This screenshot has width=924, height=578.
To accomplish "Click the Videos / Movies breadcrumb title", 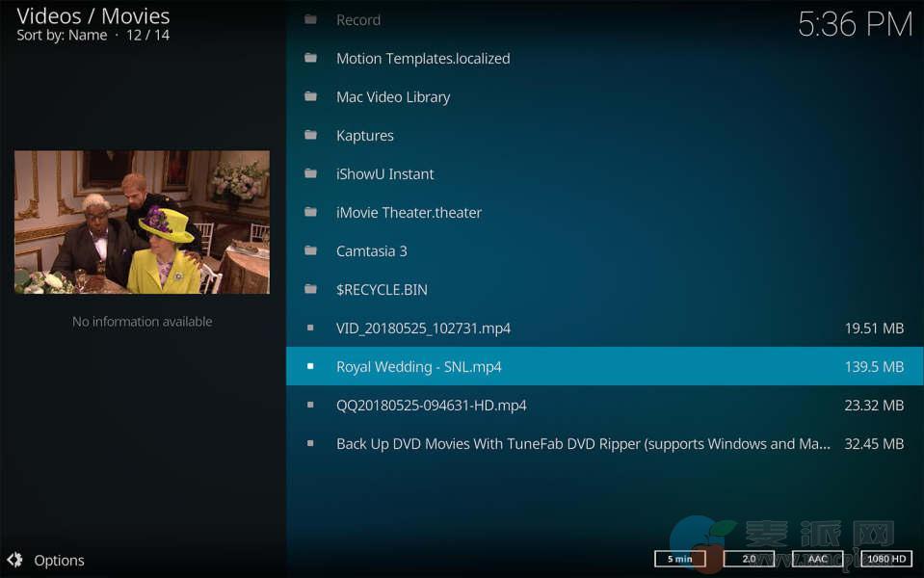I will click(93, 16).
